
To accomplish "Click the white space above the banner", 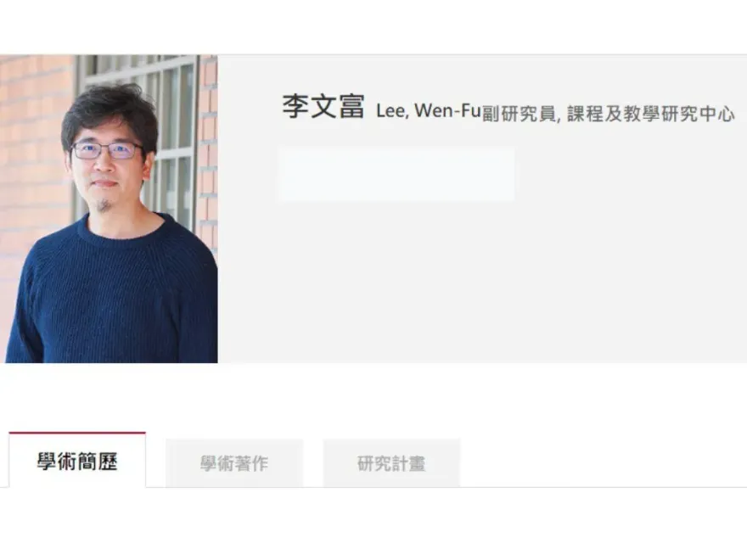I will point(373,26).
